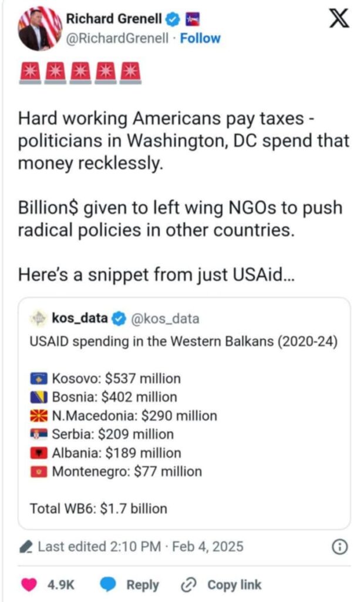This screenshot has height=602, width=364.
Task: Open the post timestamp Feb 4, 2025
Action: click(205, 547)
